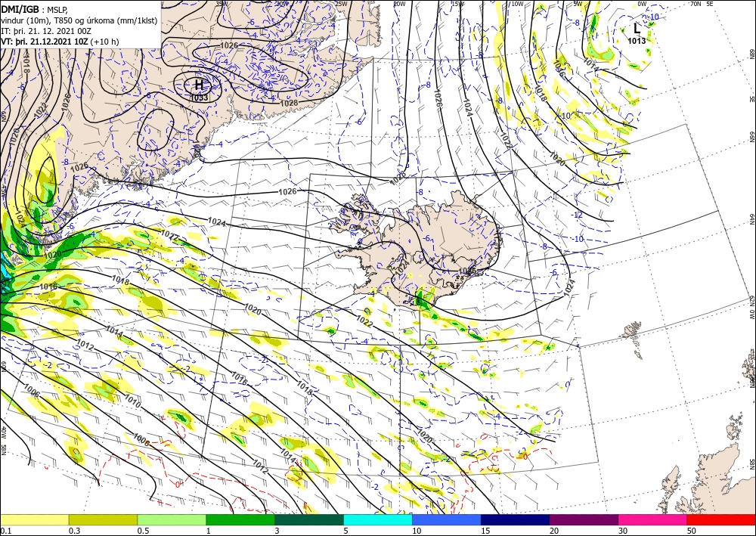Click the '70N 5E' corner coordinate label

coord(702,3)
